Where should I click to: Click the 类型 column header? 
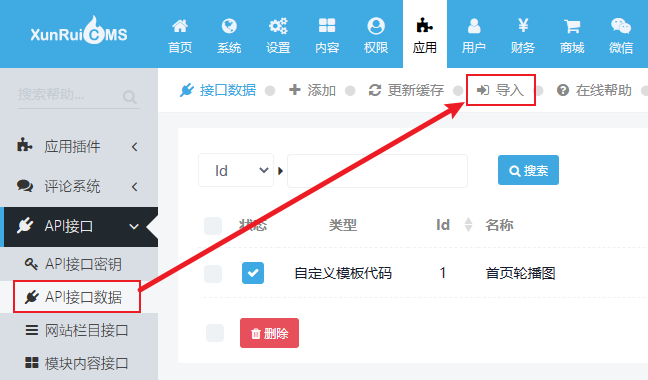click(343, 225)
